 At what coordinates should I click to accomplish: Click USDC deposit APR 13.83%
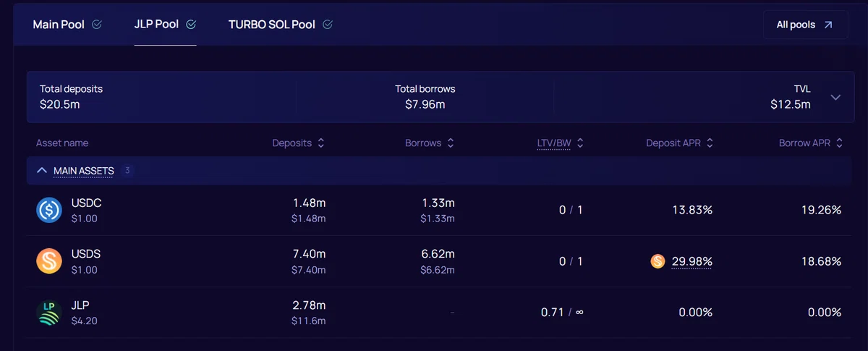tap(692, 210)
